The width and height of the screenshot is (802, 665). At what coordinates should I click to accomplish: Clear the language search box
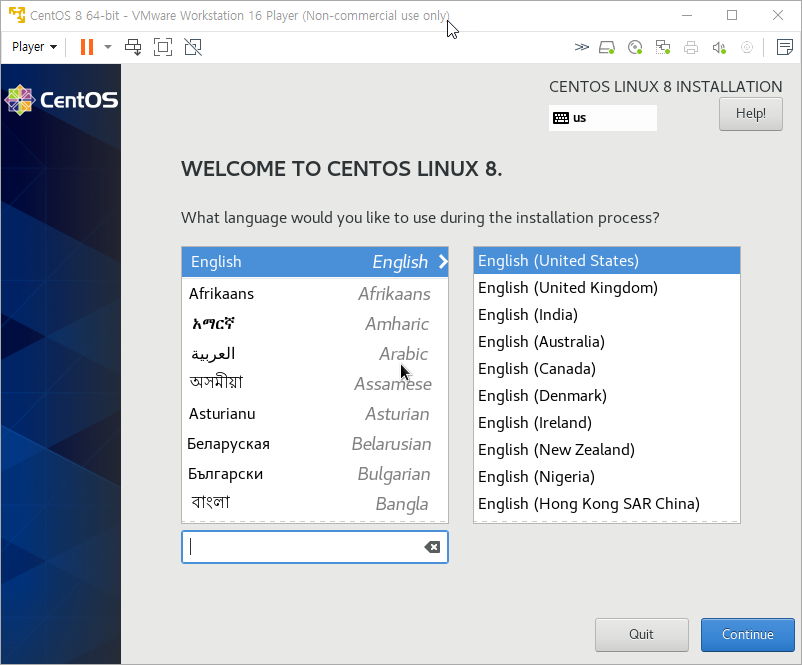point(432,547)
